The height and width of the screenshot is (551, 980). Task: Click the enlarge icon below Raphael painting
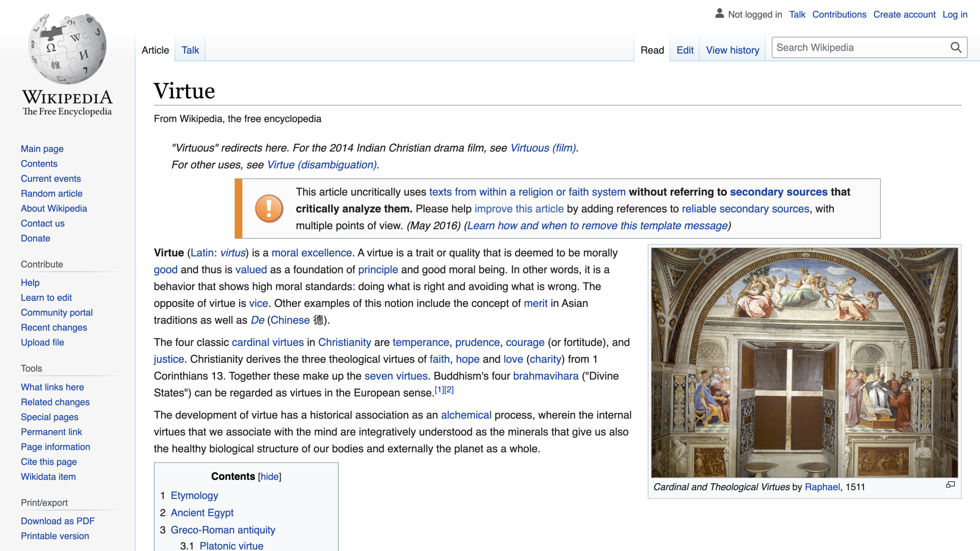[x=950, y=485]
